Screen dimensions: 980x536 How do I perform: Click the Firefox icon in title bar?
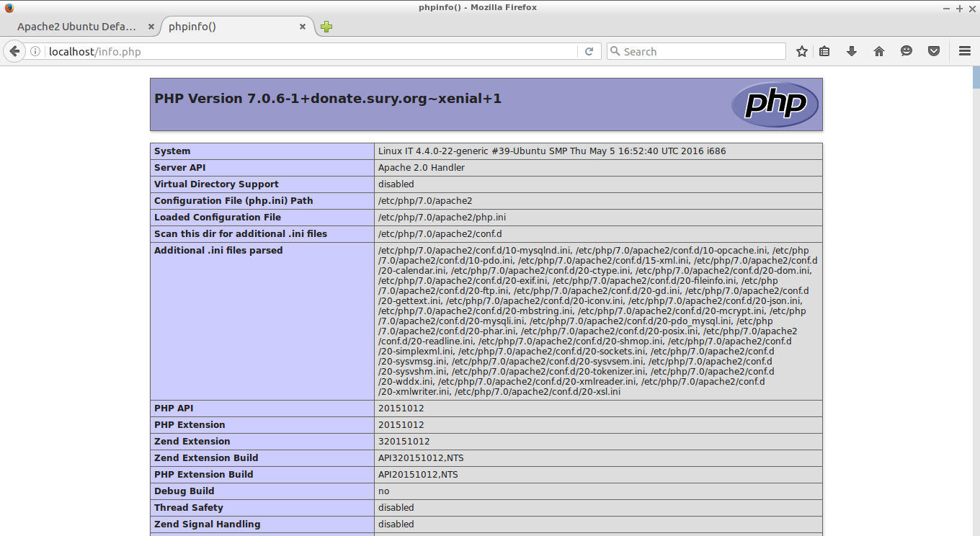point(9,7)
